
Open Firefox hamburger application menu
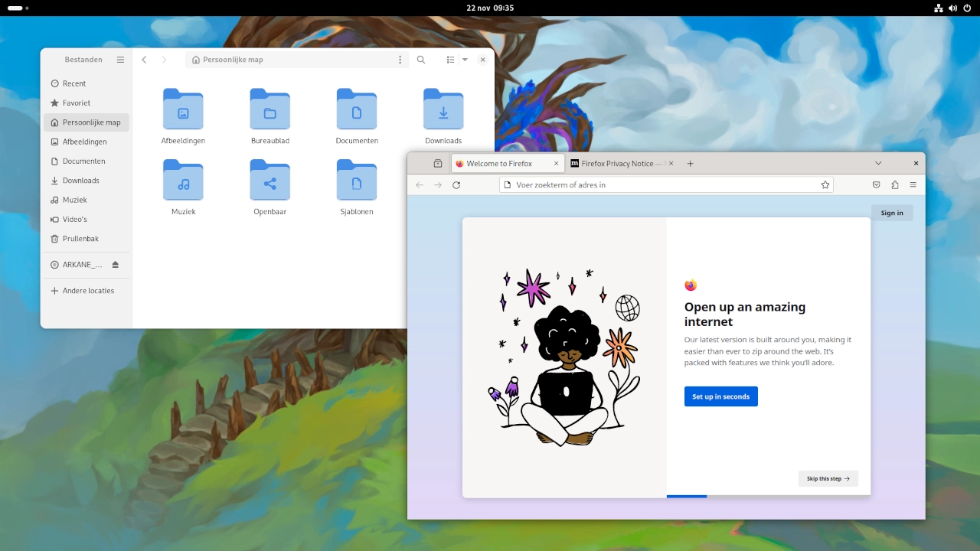(x=913, y=185)
